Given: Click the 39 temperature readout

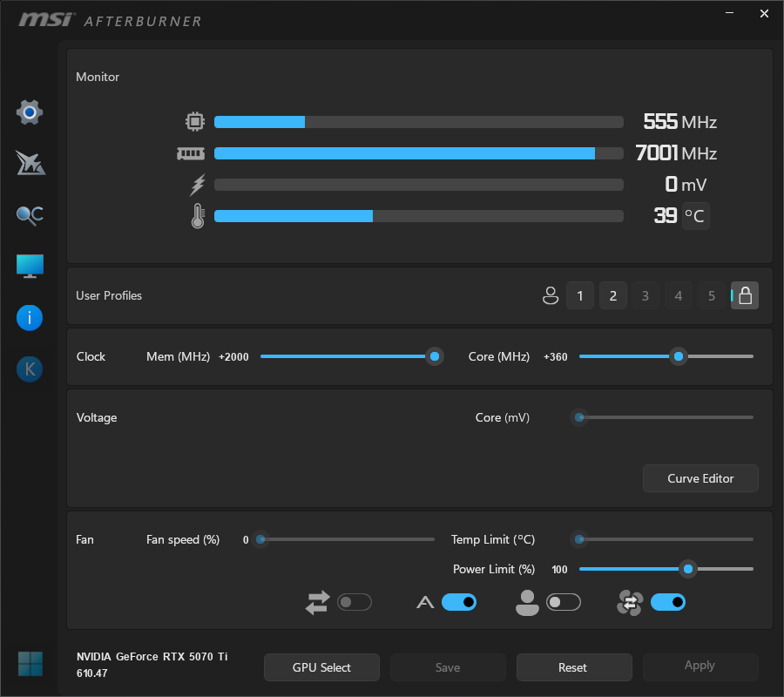Looking at the screenshot, I should [x=666, y=215].
